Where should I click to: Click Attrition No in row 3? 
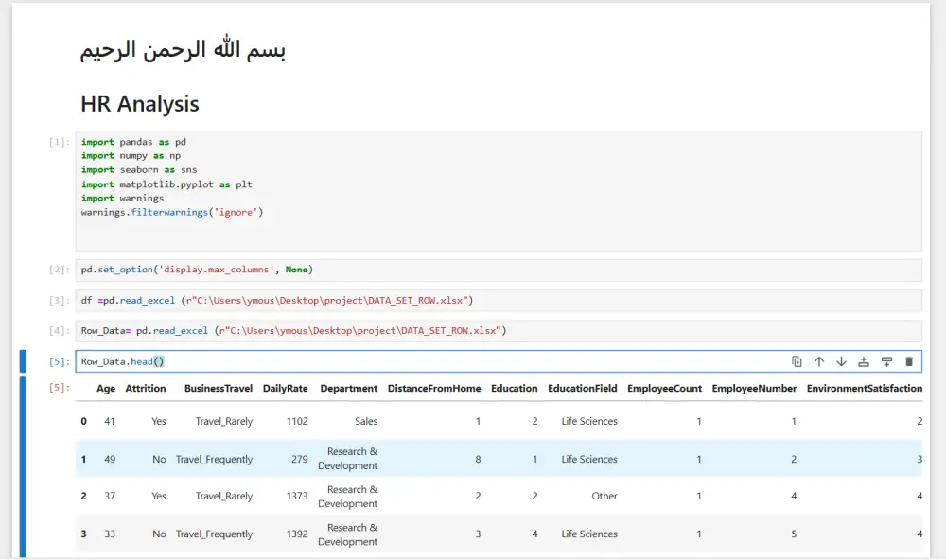159,534
